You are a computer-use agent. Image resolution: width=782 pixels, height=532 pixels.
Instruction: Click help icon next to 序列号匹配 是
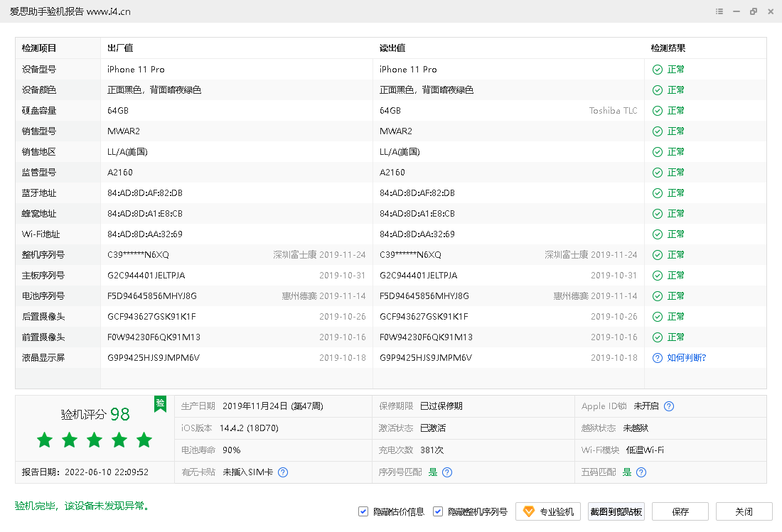click(447, 472)
